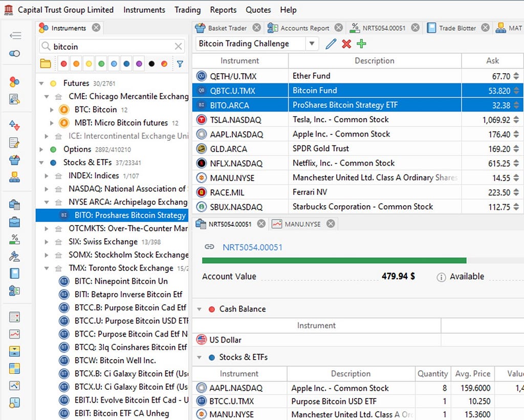Viewport: 524px width, 420px height.
Task: Open the yellow block hierarchy sidebar icon
Action: tap(14, 177)
